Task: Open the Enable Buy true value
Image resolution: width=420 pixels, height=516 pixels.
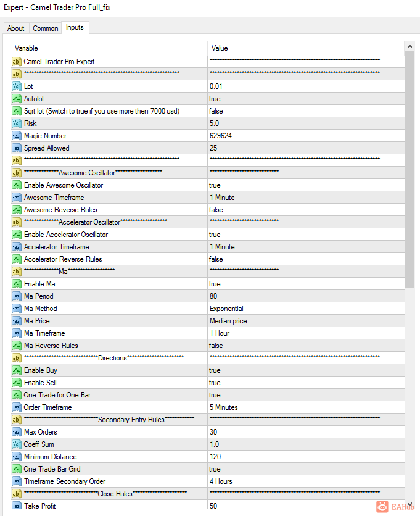Action: 306,370
